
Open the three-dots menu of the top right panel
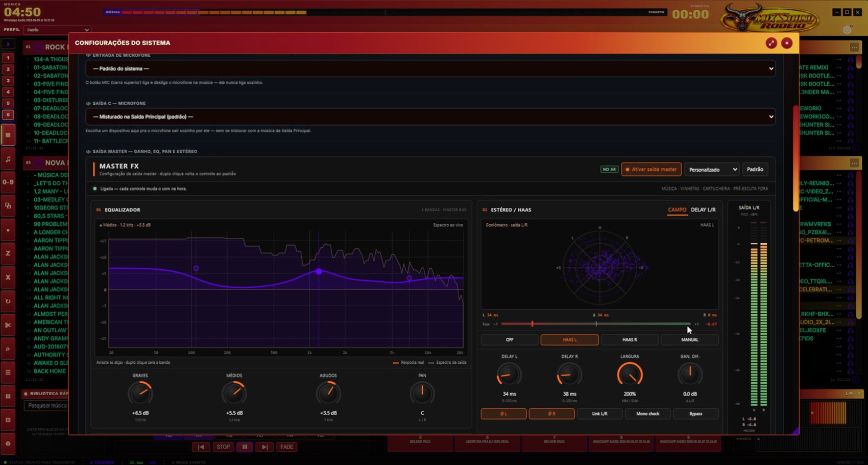[x=854, y=47]
